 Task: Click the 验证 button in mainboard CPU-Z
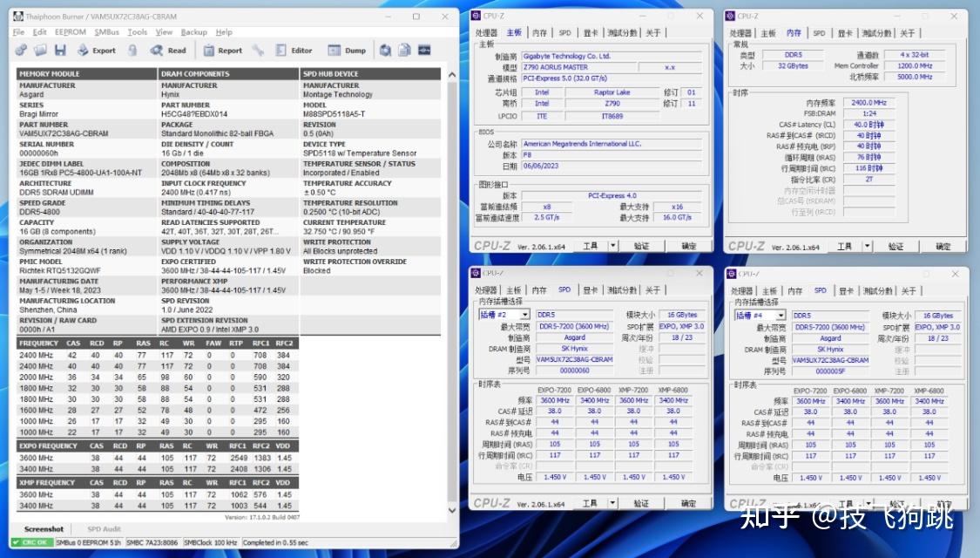tap(641, 246)
